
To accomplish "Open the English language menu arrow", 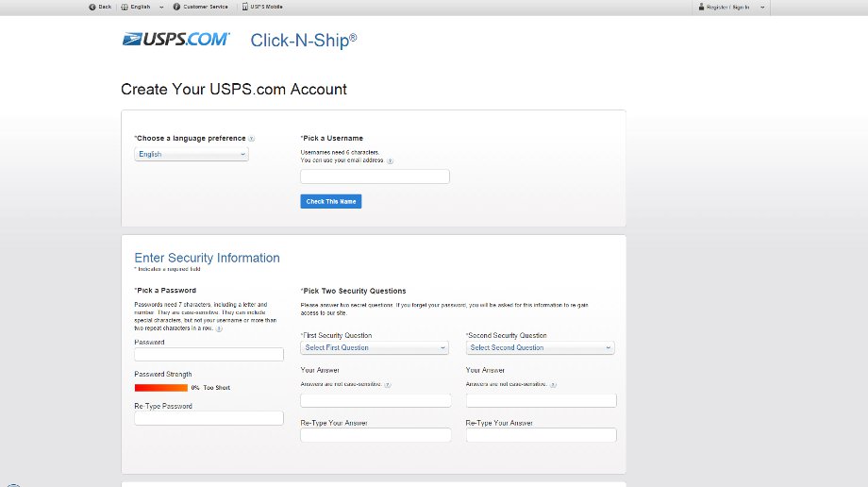I will click(x=161, y=8).
